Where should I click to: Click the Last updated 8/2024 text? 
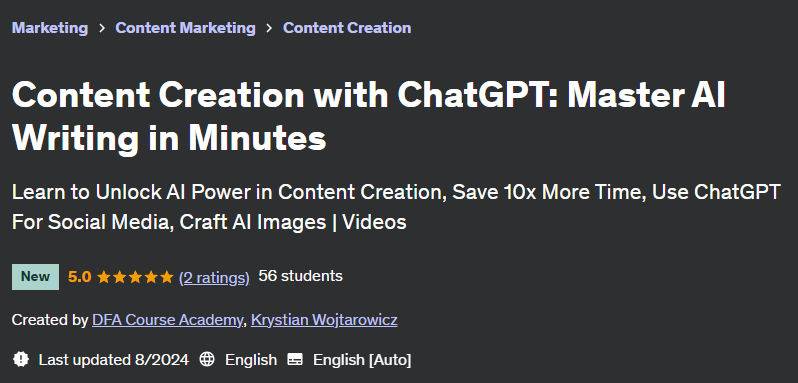click(x=113, y=360)
